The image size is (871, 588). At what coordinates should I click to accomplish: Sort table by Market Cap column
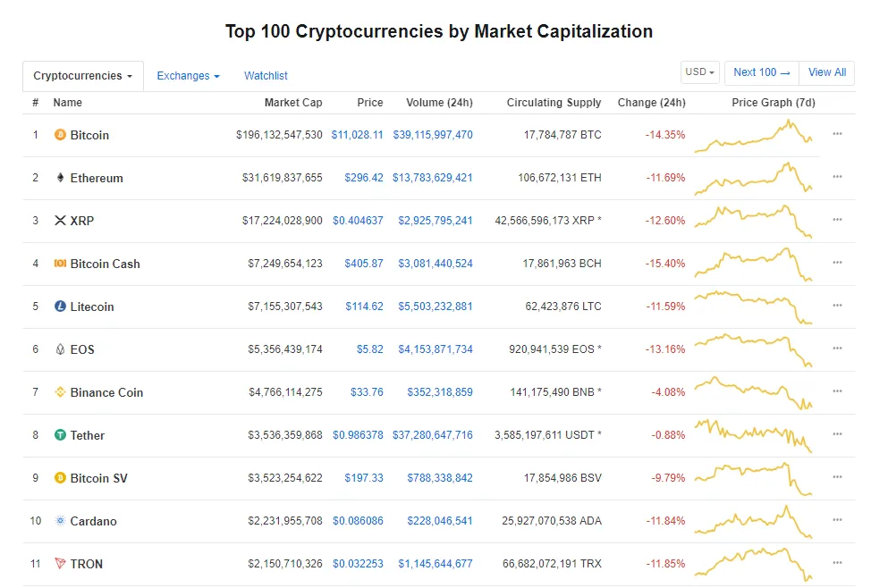click(293, 103)
